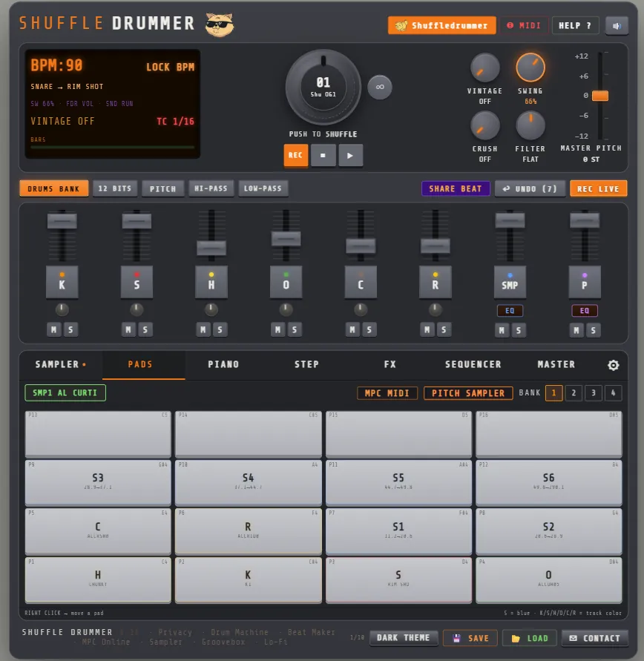Screen dimensions: 644x661
Task: Click the SMP1 AL CURTI sample selector
Action: tap(65, 393)
